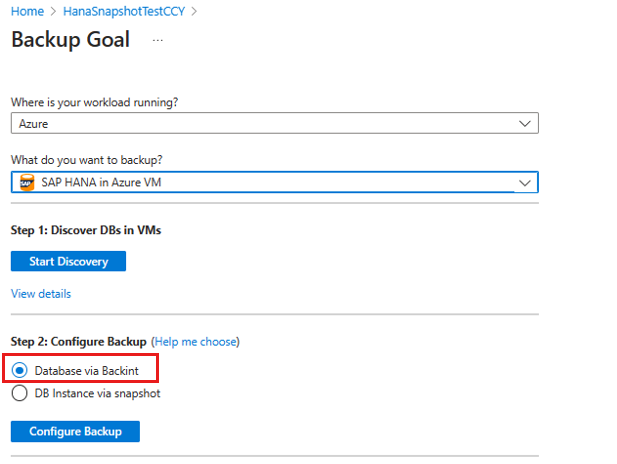Open the Azure workload combo box

(275, 123)
